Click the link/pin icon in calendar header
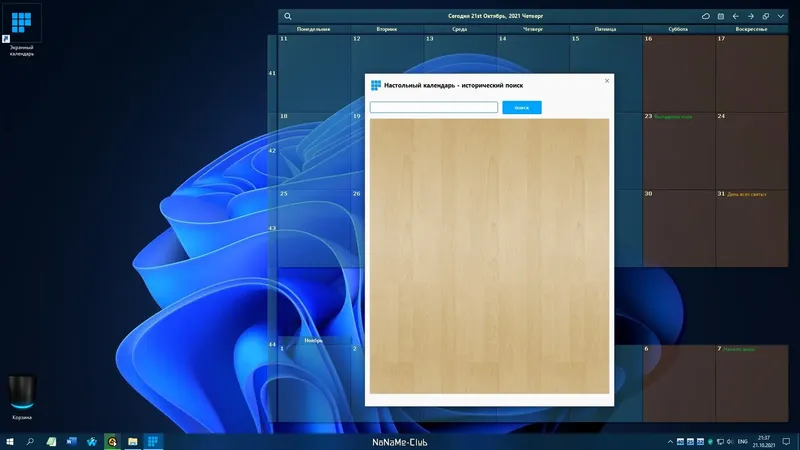 click(x=766, y=16)
